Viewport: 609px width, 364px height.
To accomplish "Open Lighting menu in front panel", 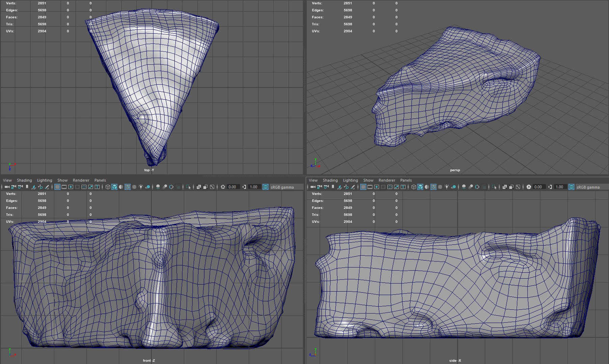I will pos(45,180).
